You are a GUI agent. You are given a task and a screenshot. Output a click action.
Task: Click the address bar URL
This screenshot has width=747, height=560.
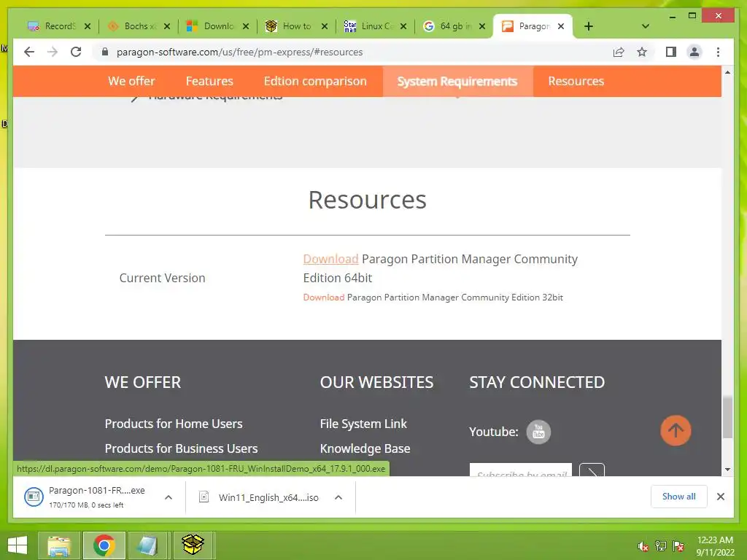(239, 52)
